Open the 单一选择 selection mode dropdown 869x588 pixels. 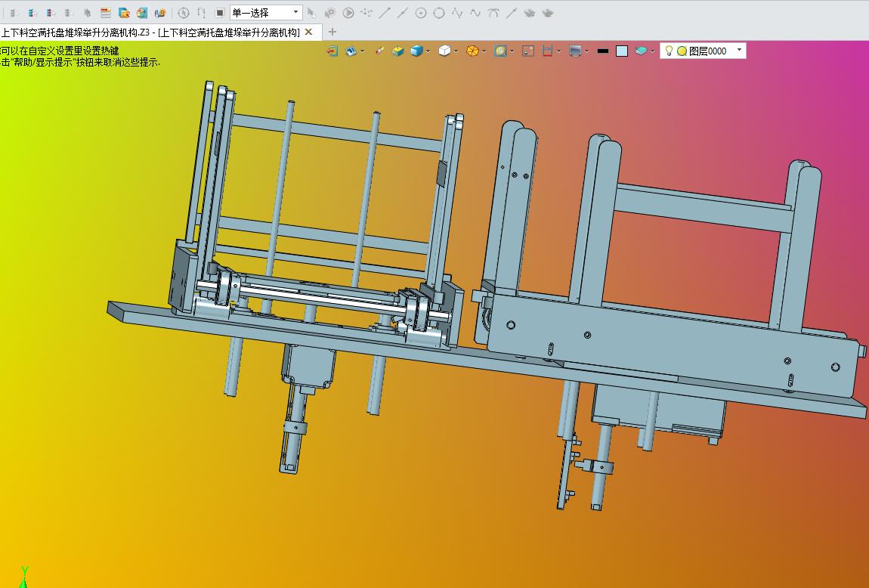coord(266,12)
